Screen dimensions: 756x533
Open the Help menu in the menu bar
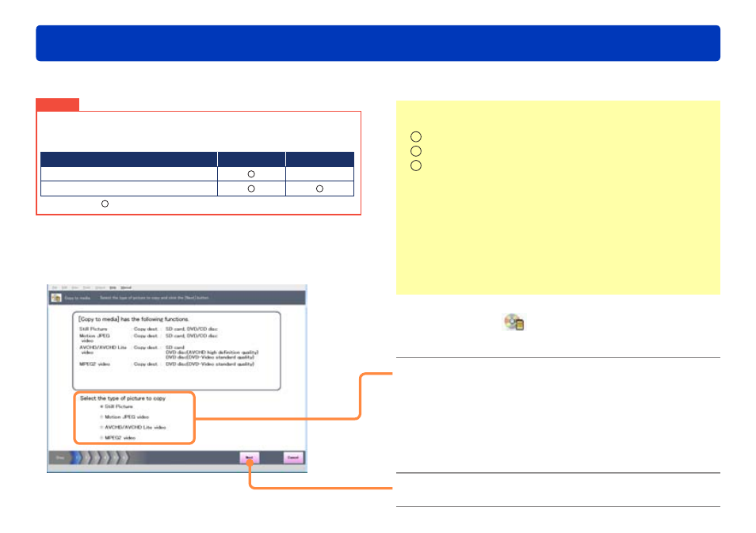tap(113, 287)
